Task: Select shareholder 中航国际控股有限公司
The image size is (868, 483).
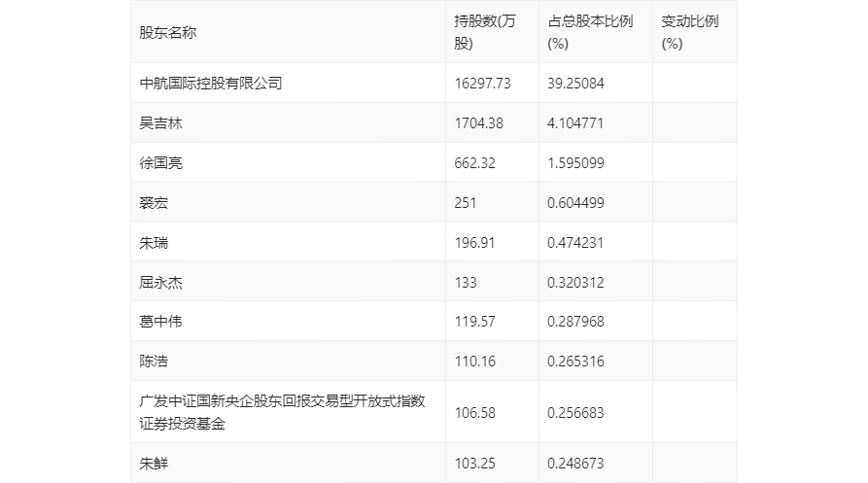Action: pos(211,84)
